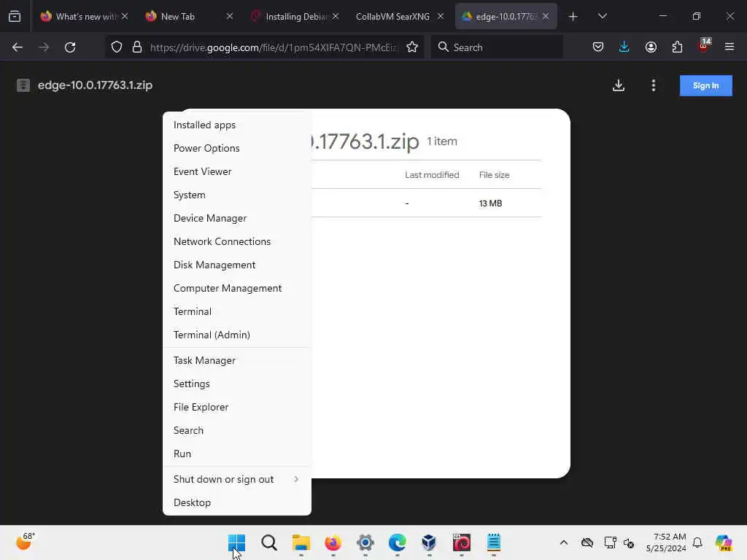Open notification bell in system tray
The height and width of the screenshot is (560, 747).
pos(697,542)
